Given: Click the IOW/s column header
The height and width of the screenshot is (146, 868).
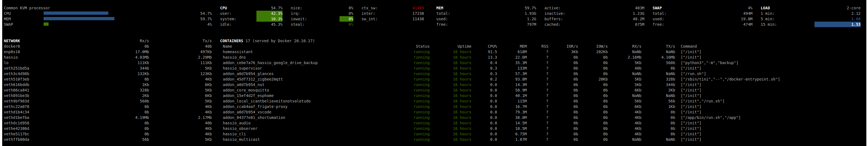Looking at the screenshot, I should (x=602, y=46).
